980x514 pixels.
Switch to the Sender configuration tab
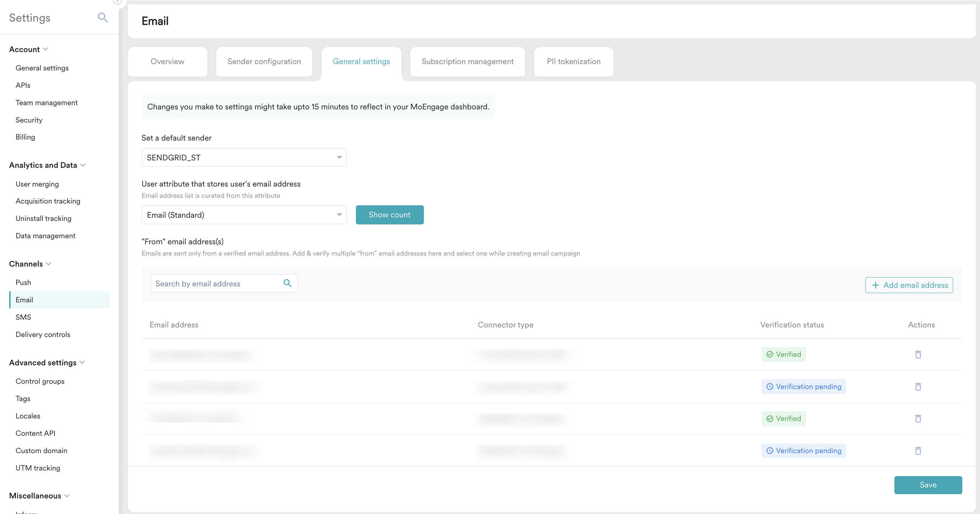pos(264,62)
